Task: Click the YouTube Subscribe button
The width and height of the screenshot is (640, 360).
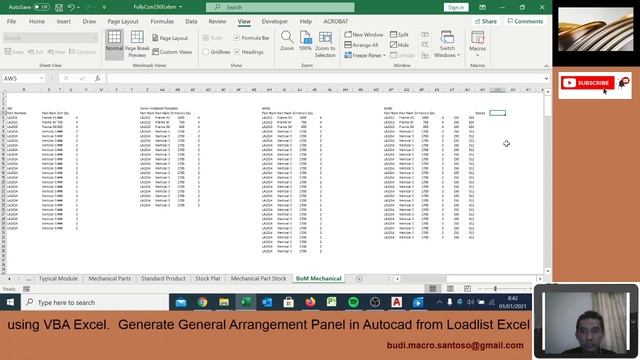Action: point(587,83)
